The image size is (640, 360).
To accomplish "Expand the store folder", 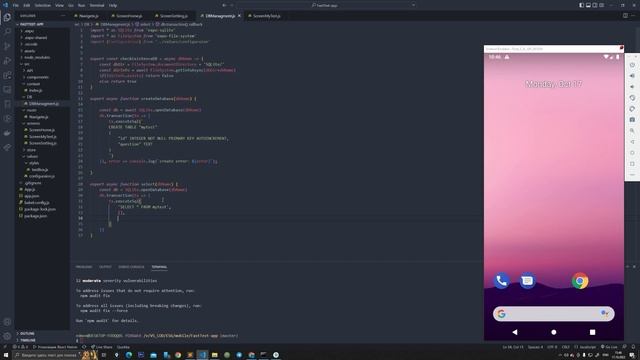I will point(31,150).
